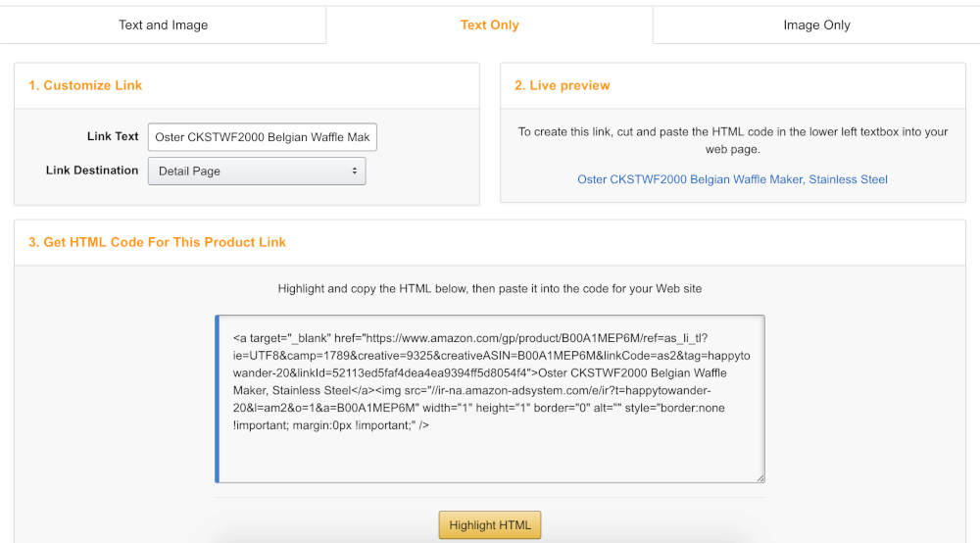This screenshot has height=543, width=980.
Task: Click the 'To create this link' instruction text
Action: point(732,140)
